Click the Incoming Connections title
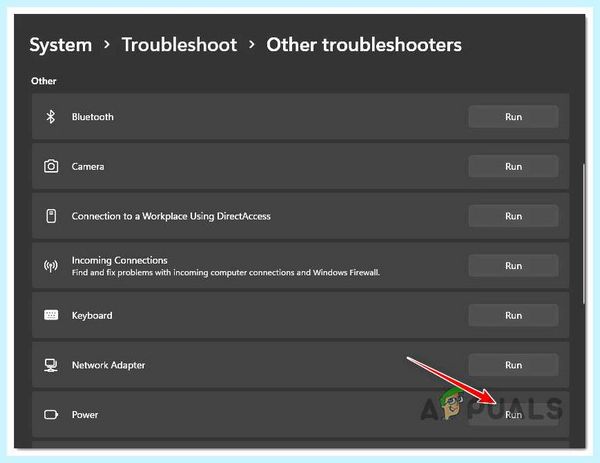Viewport: 600px width, 463px height. [x=119, y=260]
